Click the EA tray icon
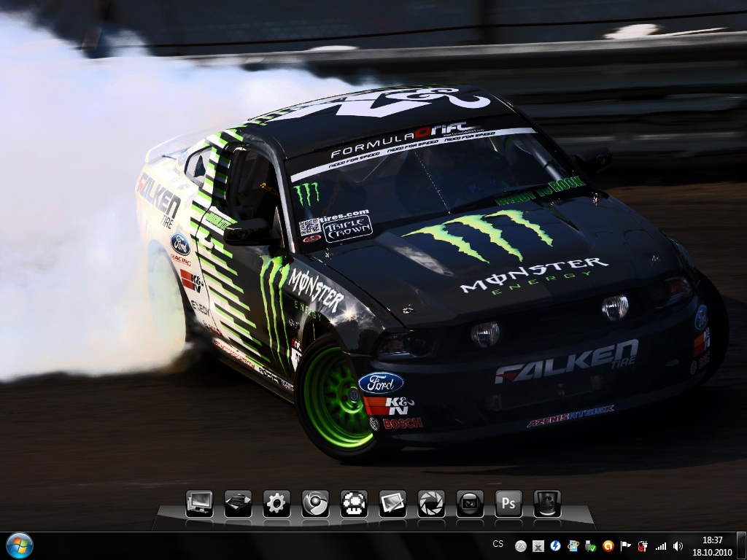The image size is (747, 560). [521, 546]
